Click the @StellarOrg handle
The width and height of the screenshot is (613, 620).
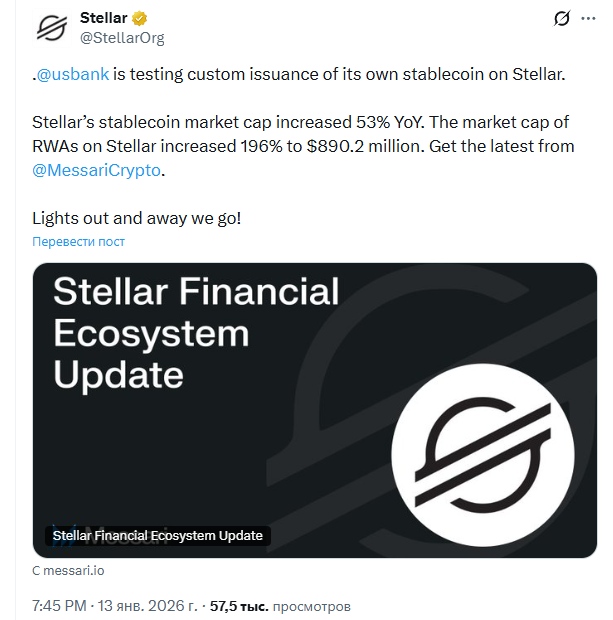pos(122,38)
